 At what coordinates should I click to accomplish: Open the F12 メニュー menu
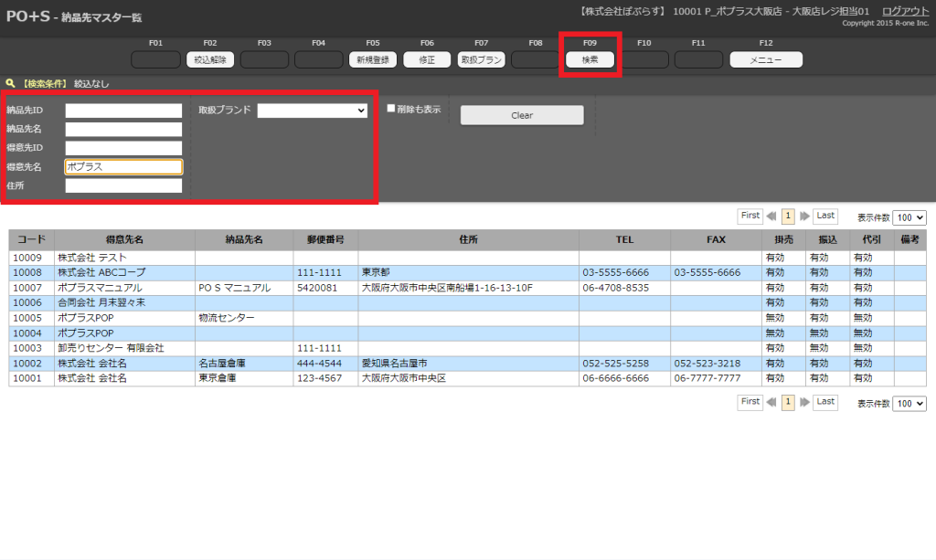pos(765,60)
